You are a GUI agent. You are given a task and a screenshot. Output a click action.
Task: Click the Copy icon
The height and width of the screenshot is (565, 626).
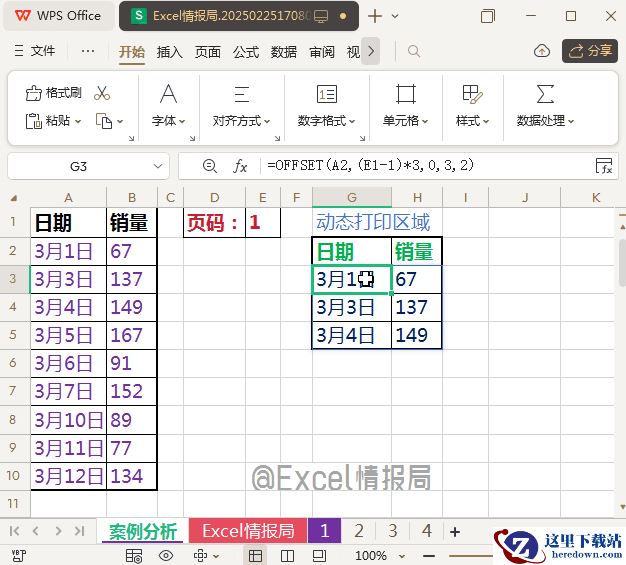(104, 121)
